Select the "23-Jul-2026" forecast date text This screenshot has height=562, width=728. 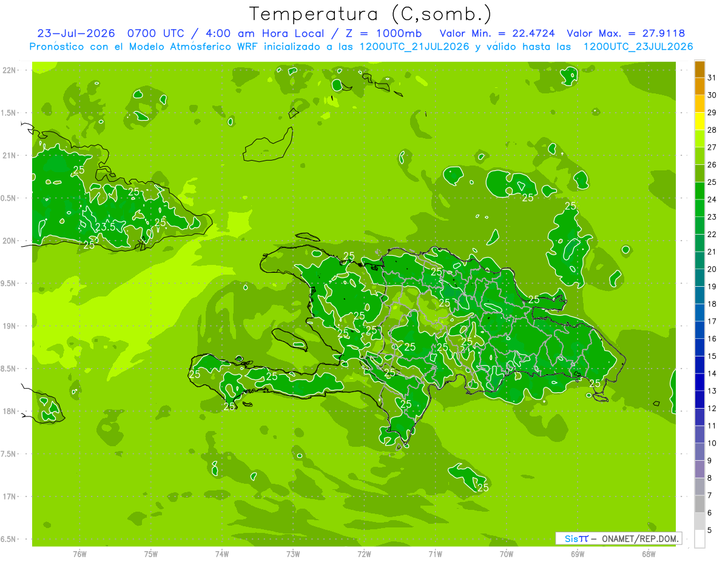point(76,33)
